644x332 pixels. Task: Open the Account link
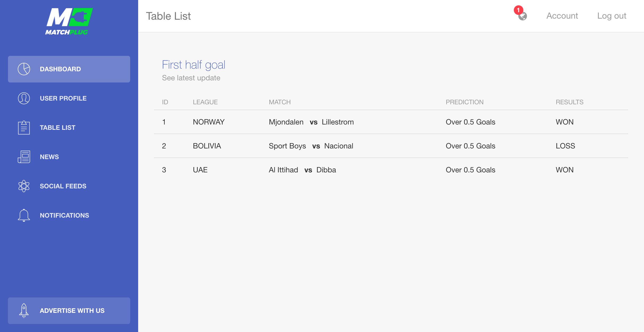[562, 16]
